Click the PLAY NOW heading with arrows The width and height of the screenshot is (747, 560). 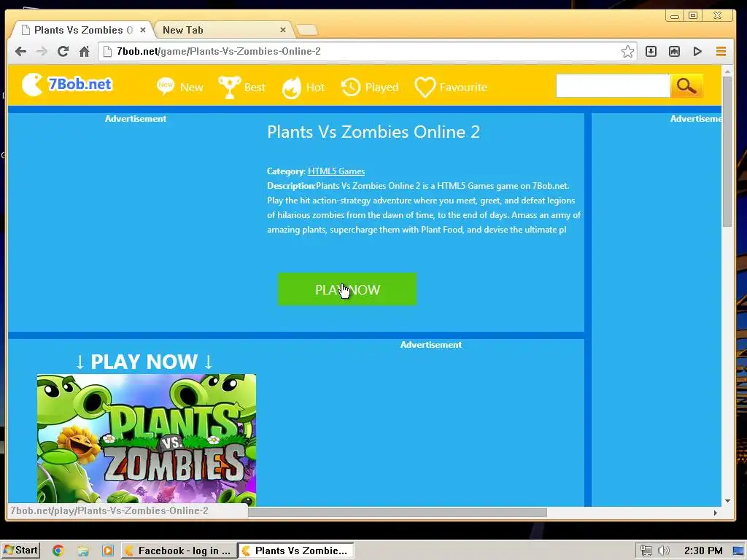click(144, 362)
